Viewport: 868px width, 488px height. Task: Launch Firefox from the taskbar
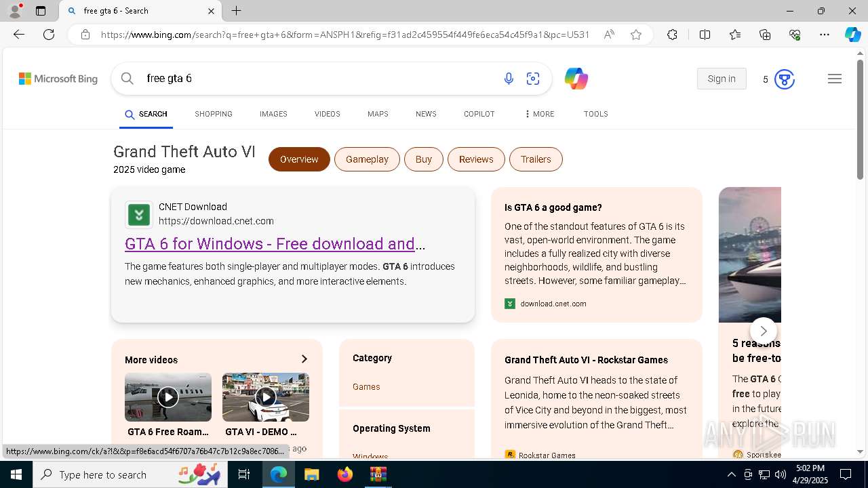tap(344, 474)
